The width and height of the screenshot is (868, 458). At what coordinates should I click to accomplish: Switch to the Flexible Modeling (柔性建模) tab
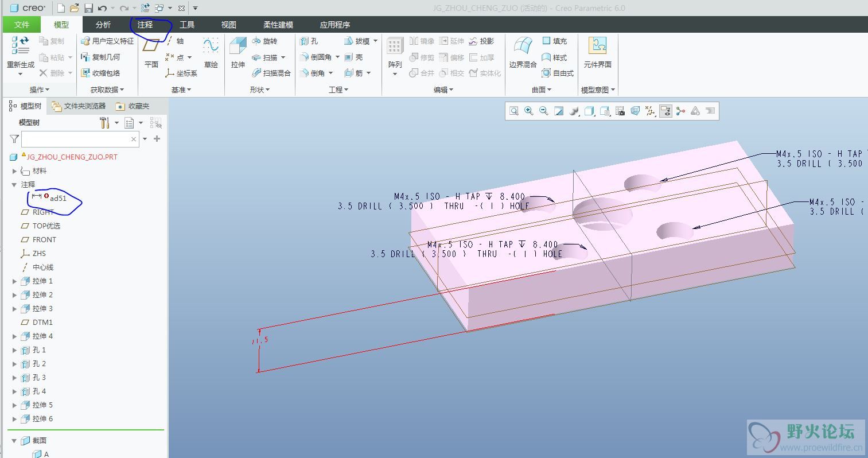[278, 25]
